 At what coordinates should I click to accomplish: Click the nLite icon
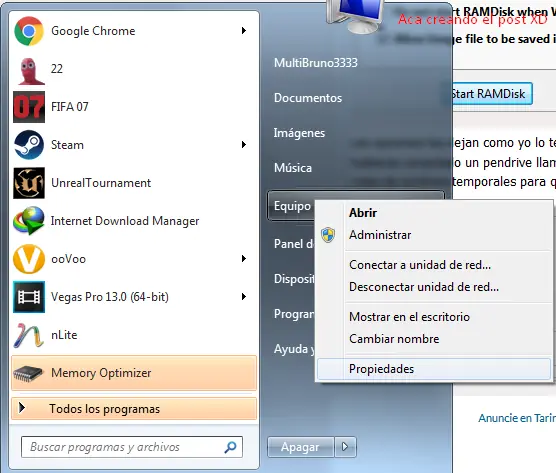tap(28, 335)
